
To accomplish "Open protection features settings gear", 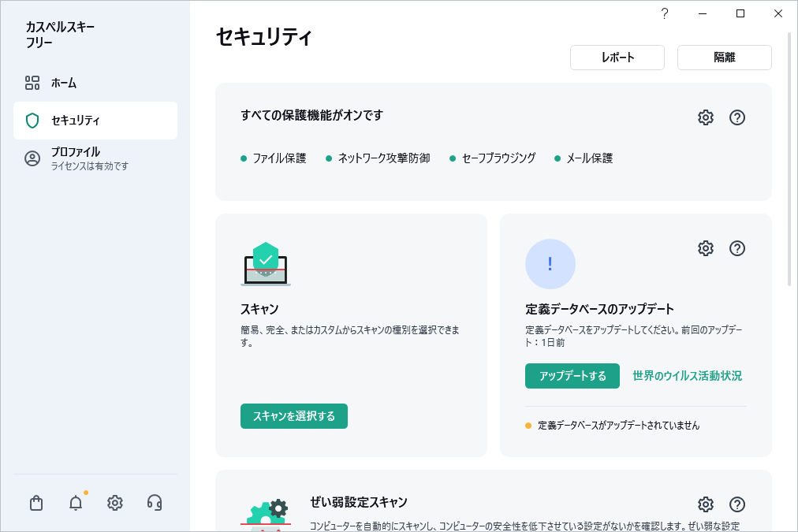I will coord(706,117).
